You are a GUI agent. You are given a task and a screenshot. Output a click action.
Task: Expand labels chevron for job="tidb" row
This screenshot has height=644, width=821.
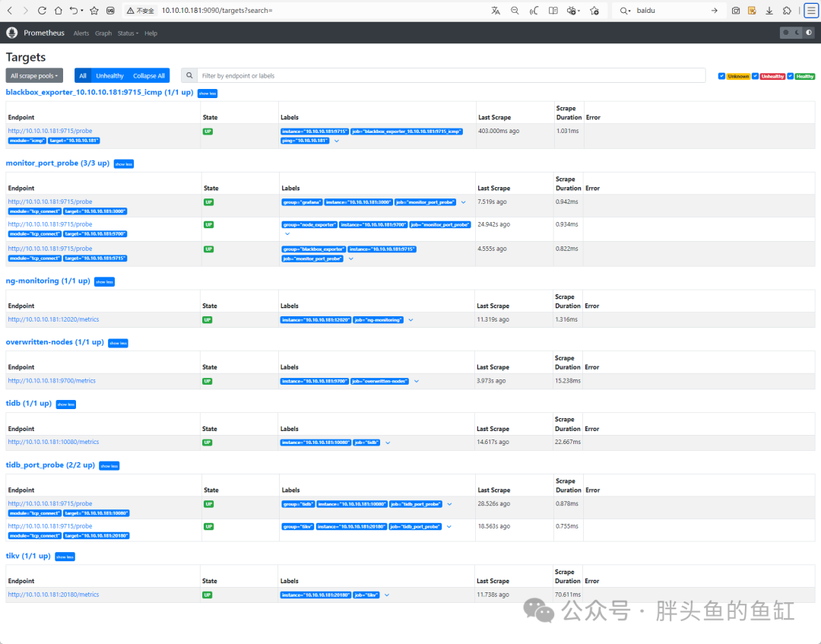click(x=388, y=443)
